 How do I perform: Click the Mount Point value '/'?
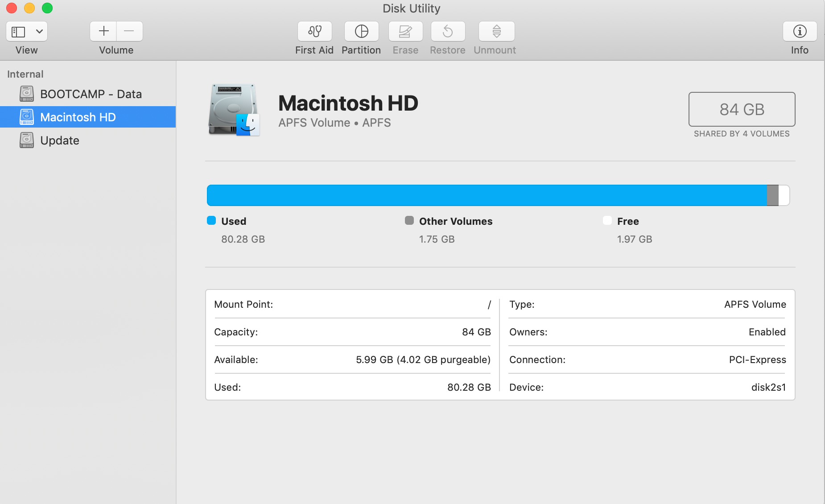tap(489, 305)
